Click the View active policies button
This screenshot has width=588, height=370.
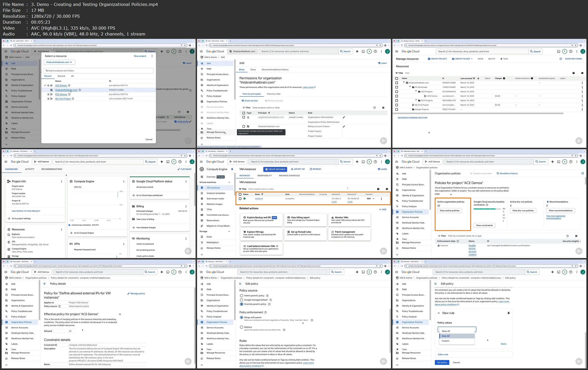[x=449, y=211]
